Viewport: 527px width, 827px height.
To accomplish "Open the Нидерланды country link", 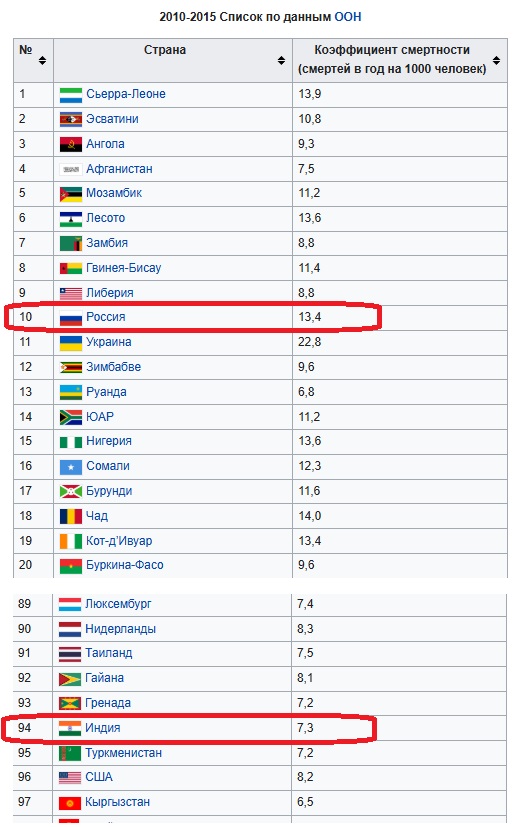I will coord(120,629).
